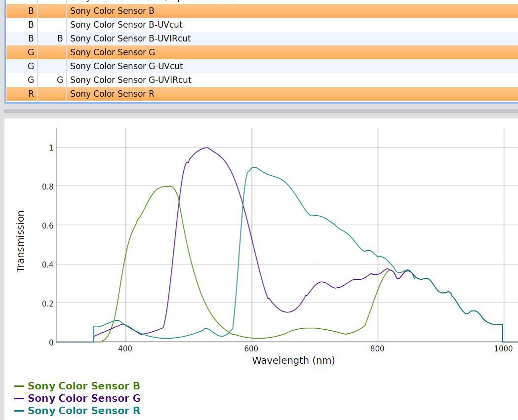Click the Wavelength (nm) axis label
Image resolution: width=518 pixels, height=420 pixels.
pyautogui.click(x=293, y=360)
